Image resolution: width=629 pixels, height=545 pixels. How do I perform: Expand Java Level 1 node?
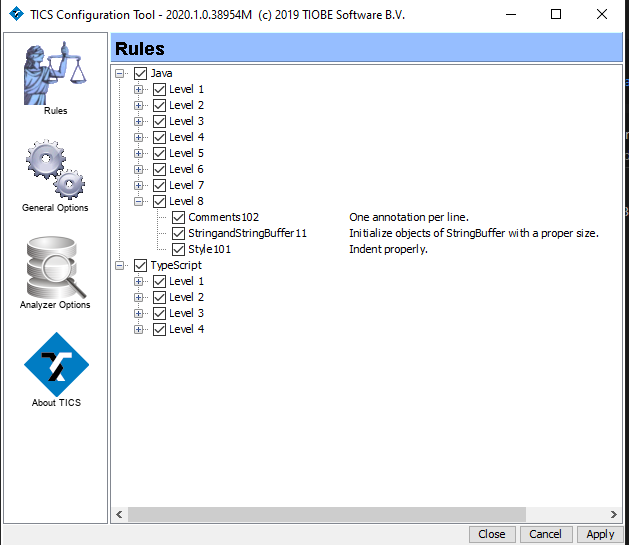pyautogui.click(x=140, y=89)
